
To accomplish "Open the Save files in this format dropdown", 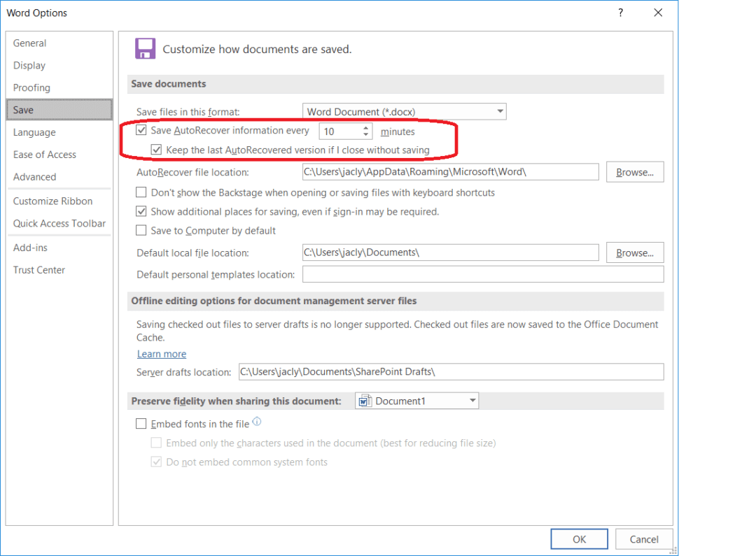I will click(x=500, y=111).
